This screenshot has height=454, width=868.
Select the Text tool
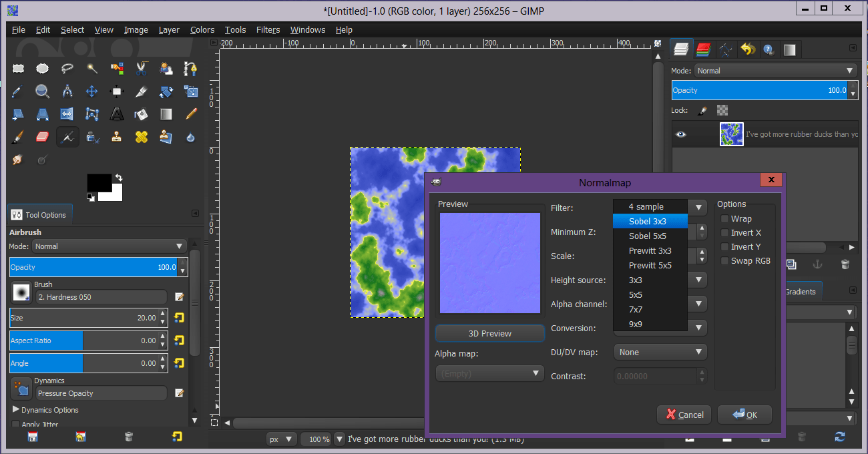point(117,114)
